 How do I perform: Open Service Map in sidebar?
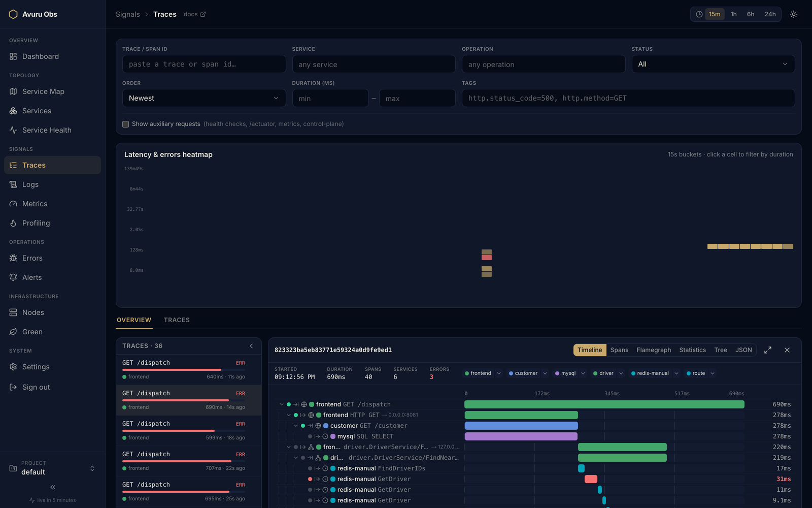[x=52, y=91]
